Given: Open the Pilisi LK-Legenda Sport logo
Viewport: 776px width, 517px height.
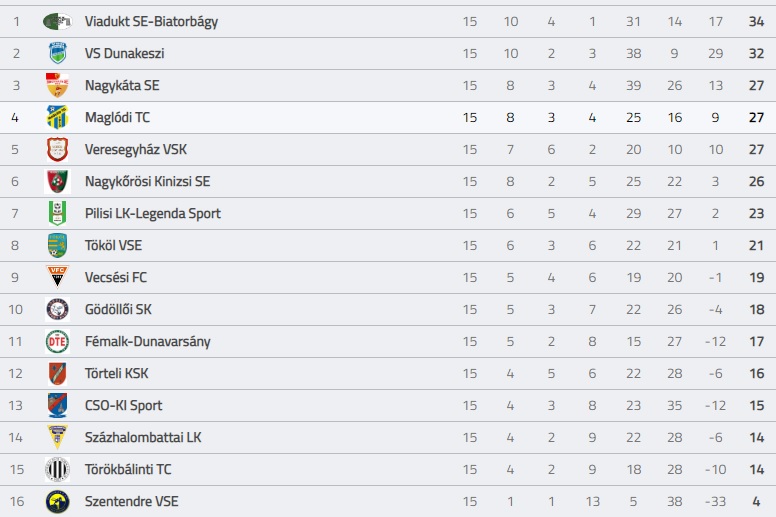Looking at the screenshot, I should 57,213.
